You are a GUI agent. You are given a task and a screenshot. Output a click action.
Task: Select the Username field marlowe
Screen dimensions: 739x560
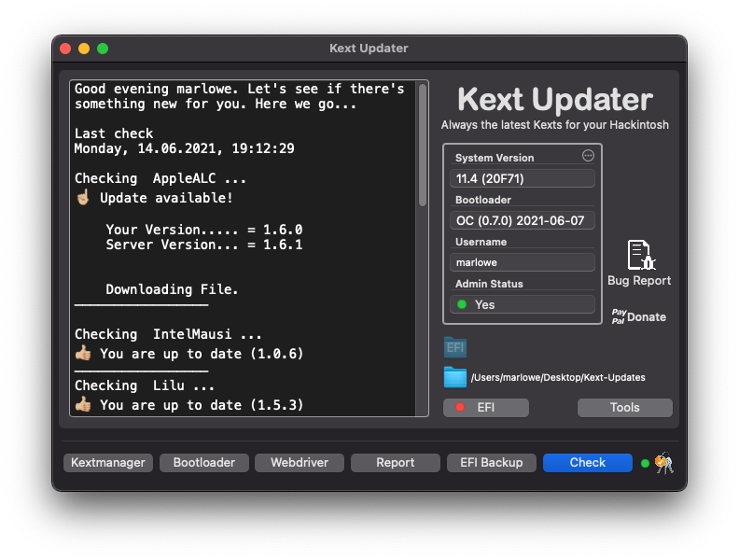523,262
